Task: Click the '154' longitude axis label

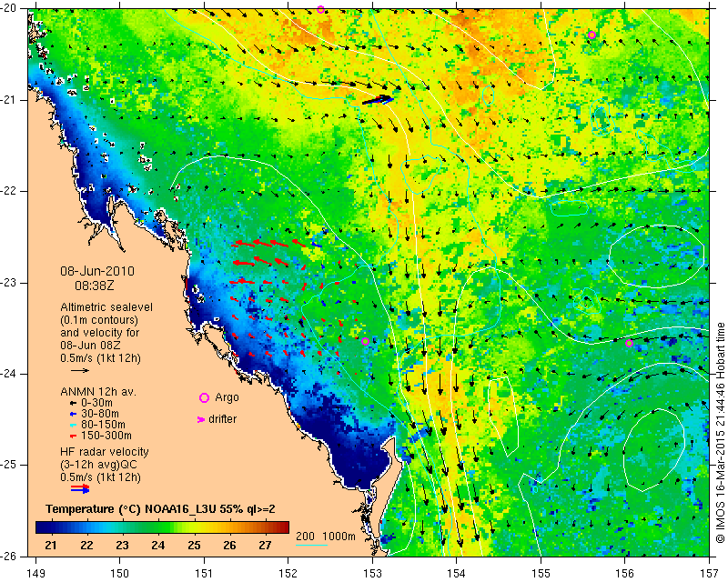Action: point(457,574)
